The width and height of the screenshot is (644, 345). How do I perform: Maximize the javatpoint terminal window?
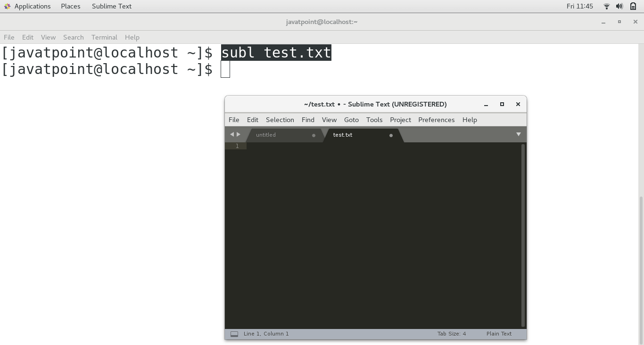click(x=619, y=22)
